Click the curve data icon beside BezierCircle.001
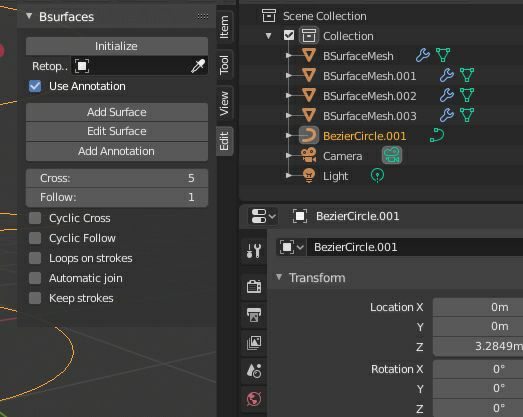The width and height of the screenshot is (523, 417). coord(437,135)
